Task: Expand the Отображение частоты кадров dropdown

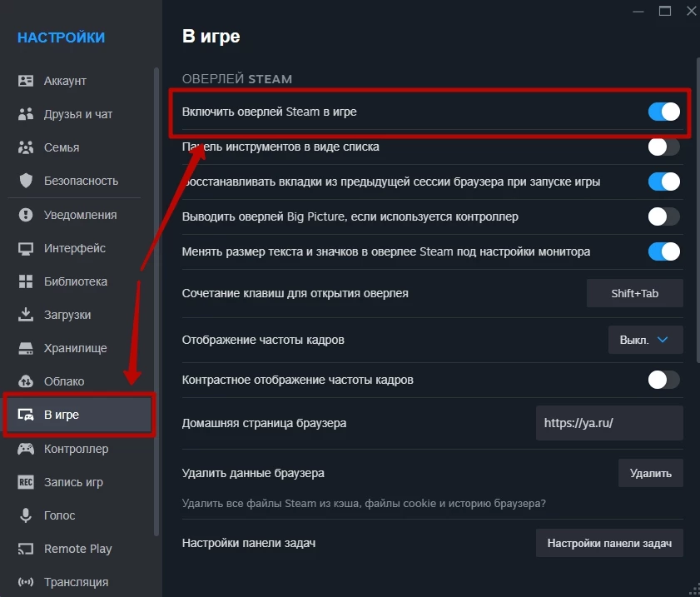Action: click(x=646, y=340)
